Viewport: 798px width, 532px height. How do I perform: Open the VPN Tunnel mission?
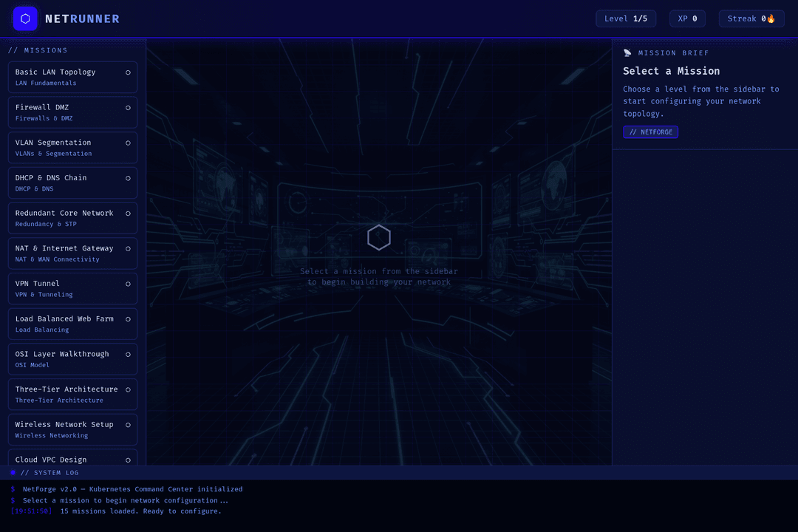pos(72,289)
